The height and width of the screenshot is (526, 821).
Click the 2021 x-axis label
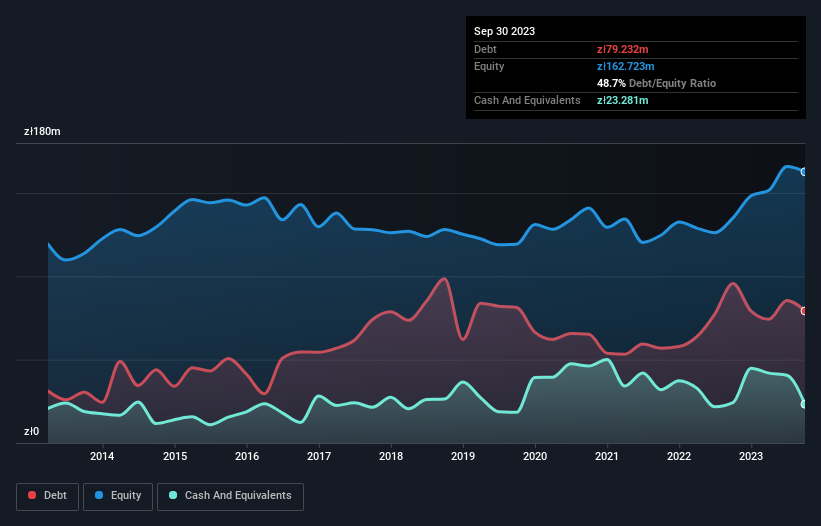pos(607,456)
